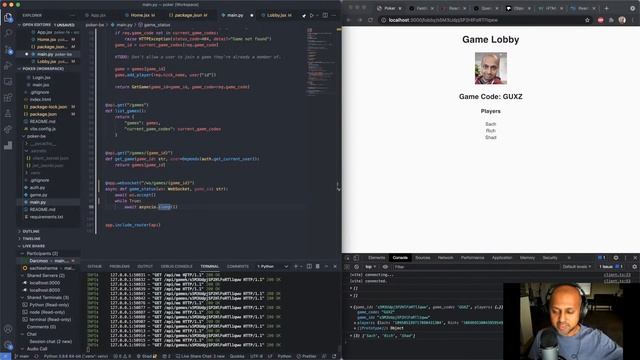640x360 pixels.
Task: Open the Run and Debug view
Action: pyautogui.click(x=8, y=65)
